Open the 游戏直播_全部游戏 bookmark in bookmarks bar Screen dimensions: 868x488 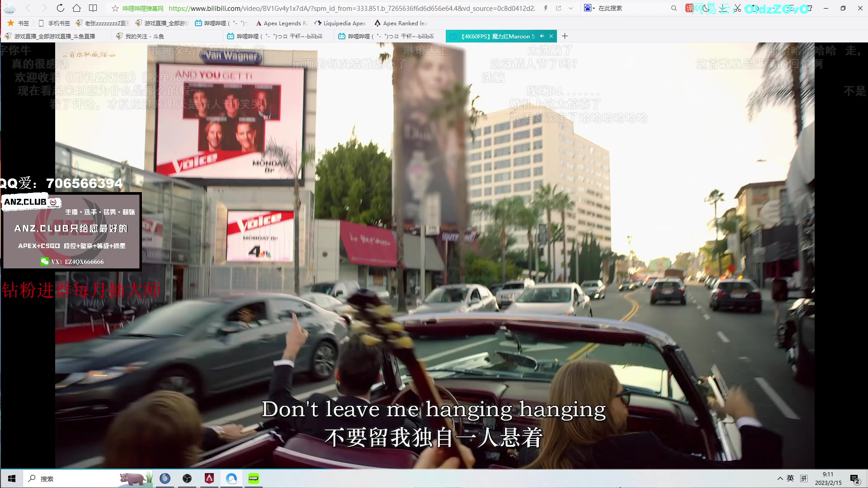[x=162, y=23]
